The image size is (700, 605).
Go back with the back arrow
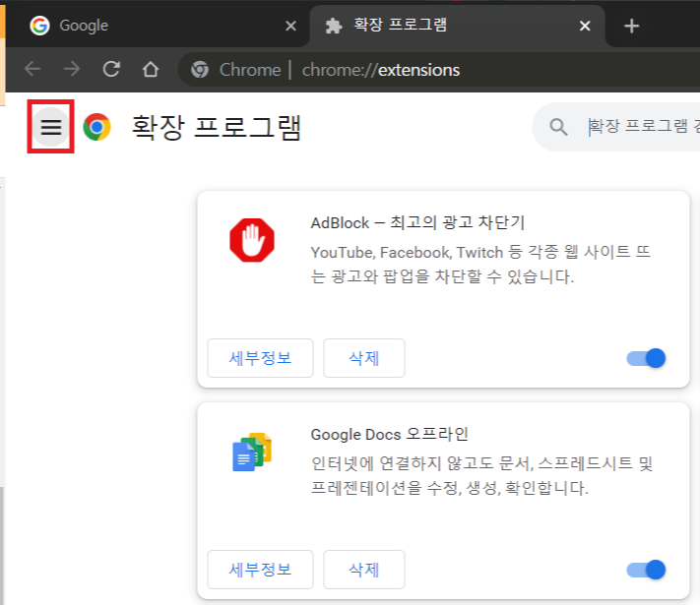coord(32,69)
